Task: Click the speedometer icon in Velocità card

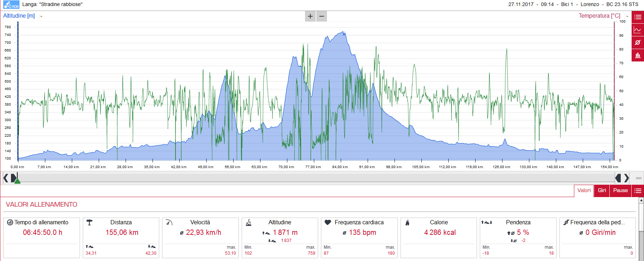Action: pyautogui.click(x=169, y=223)
